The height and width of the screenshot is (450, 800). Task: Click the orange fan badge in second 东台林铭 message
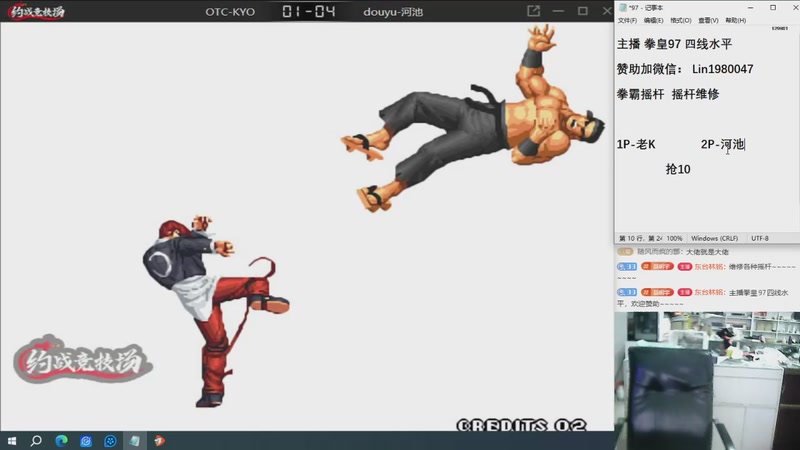point(657,292)
